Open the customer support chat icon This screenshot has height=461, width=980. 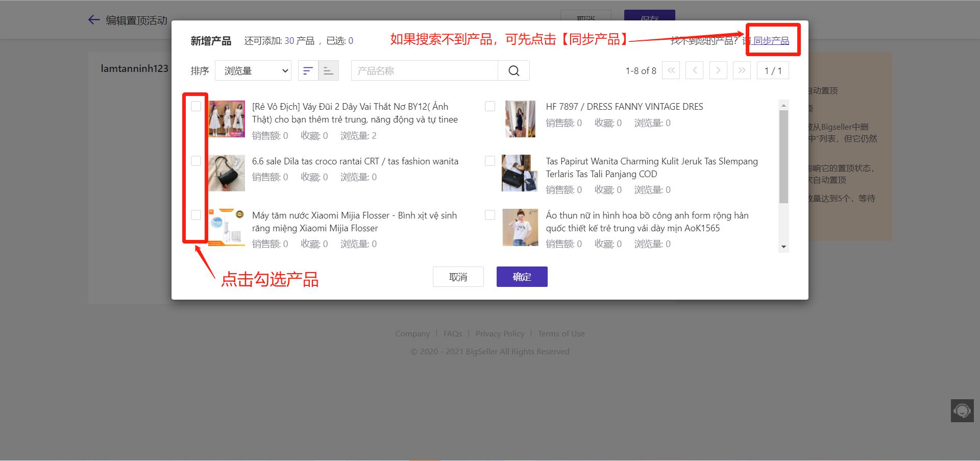[x=962, y=410]
